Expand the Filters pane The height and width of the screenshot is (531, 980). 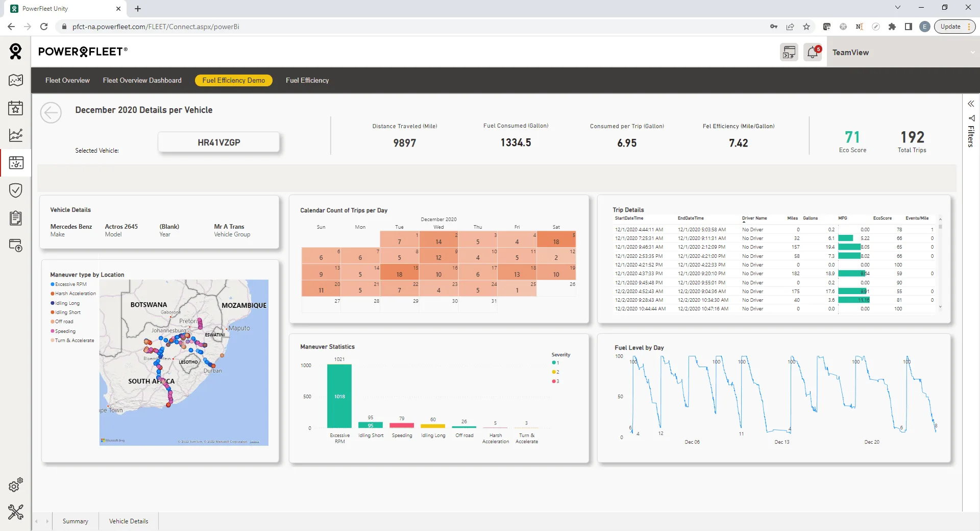971,104
